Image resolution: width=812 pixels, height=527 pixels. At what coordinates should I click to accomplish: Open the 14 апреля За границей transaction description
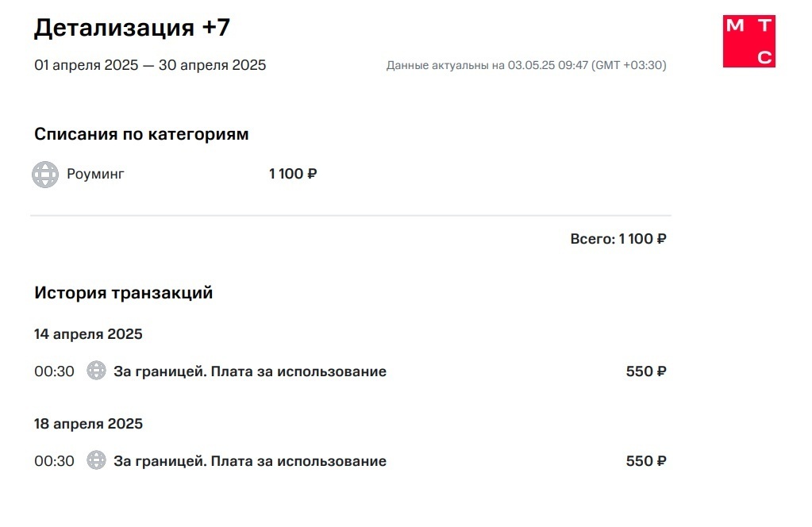[250, 371]
